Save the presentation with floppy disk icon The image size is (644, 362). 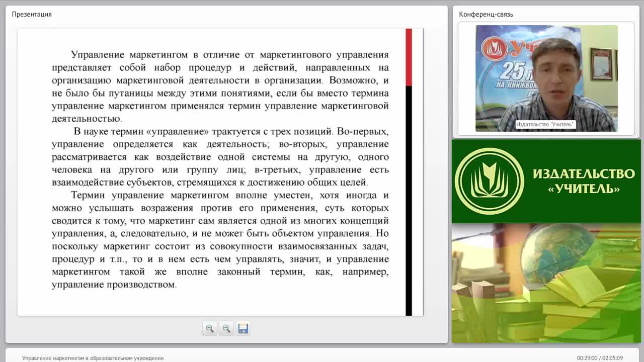tap(243, 328)
